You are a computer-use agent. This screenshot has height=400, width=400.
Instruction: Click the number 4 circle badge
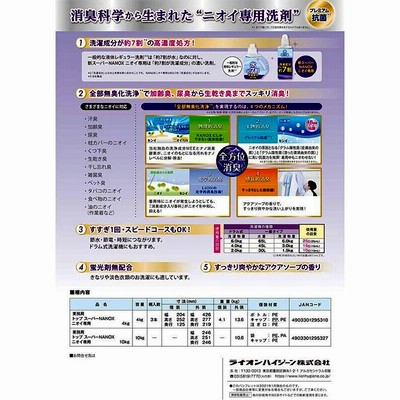(81, 267)
